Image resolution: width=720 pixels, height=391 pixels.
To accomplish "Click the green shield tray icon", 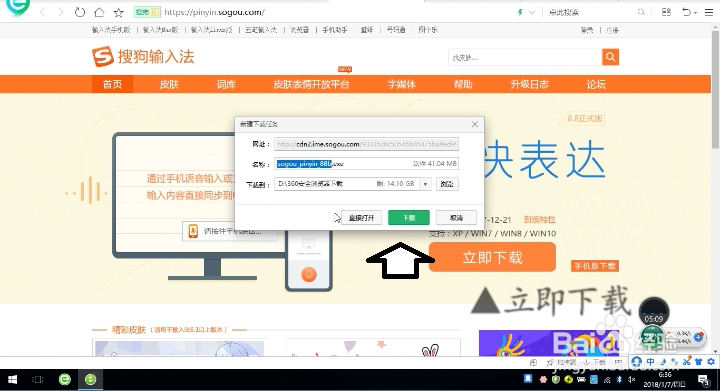I will (x=556, y=380).
